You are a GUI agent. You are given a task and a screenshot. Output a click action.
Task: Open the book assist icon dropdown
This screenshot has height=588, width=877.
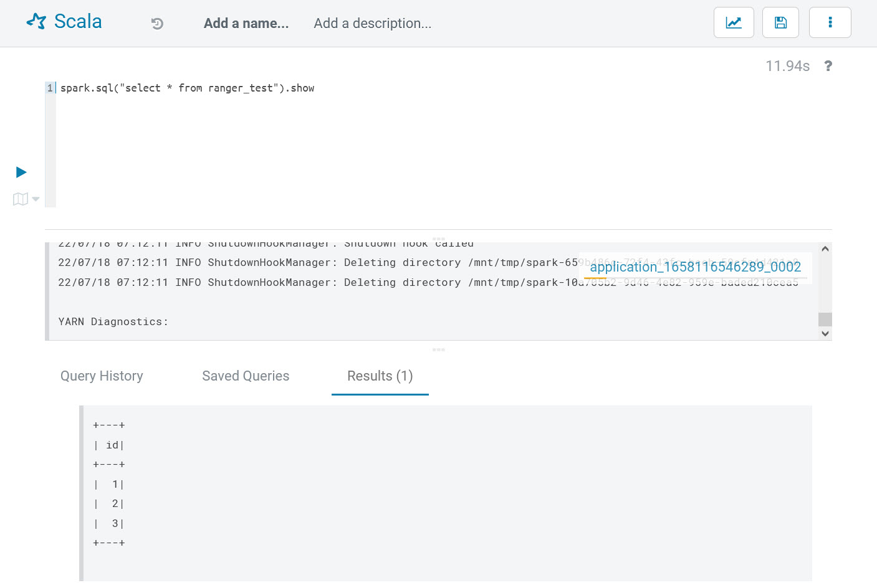[x=26, y=199]
